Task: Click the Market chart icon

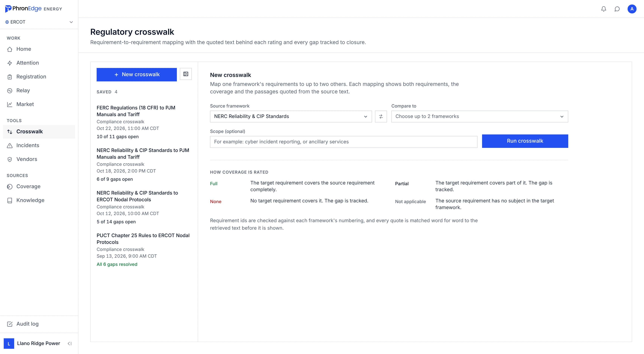Action: point(10,104)
